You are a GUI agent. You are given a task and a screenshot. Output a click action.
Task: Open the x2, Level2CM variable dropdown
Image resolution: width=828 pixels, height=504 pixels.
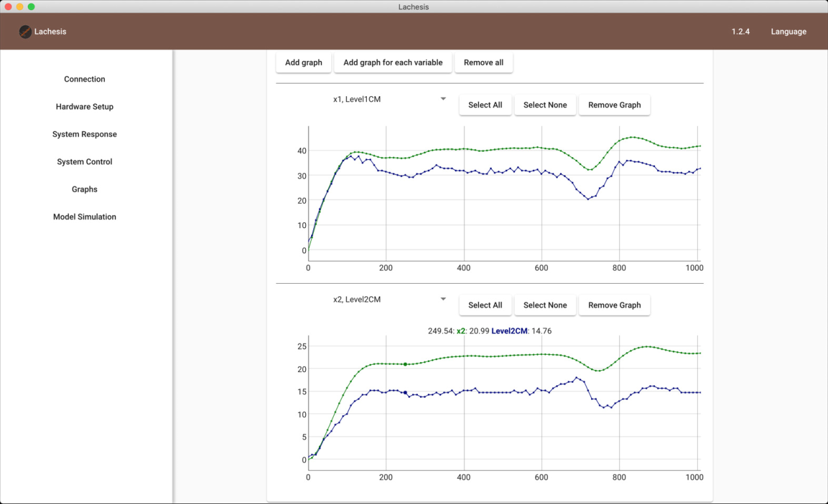[390, 300]
